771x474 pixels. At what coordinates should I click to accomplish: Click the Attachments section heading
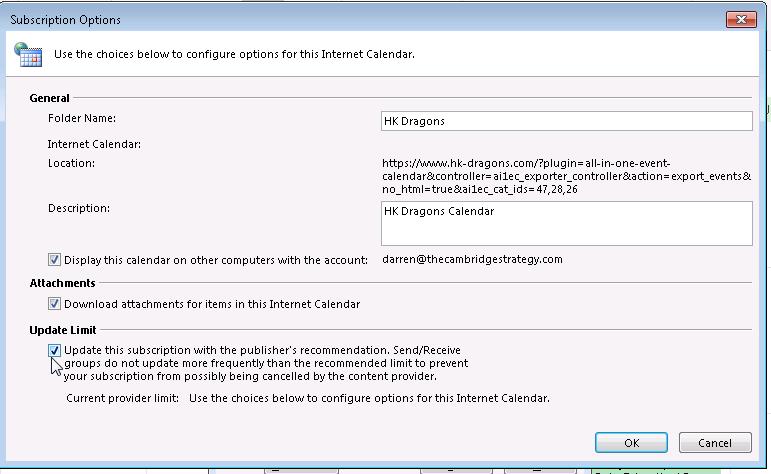click(x=62, y=283)
